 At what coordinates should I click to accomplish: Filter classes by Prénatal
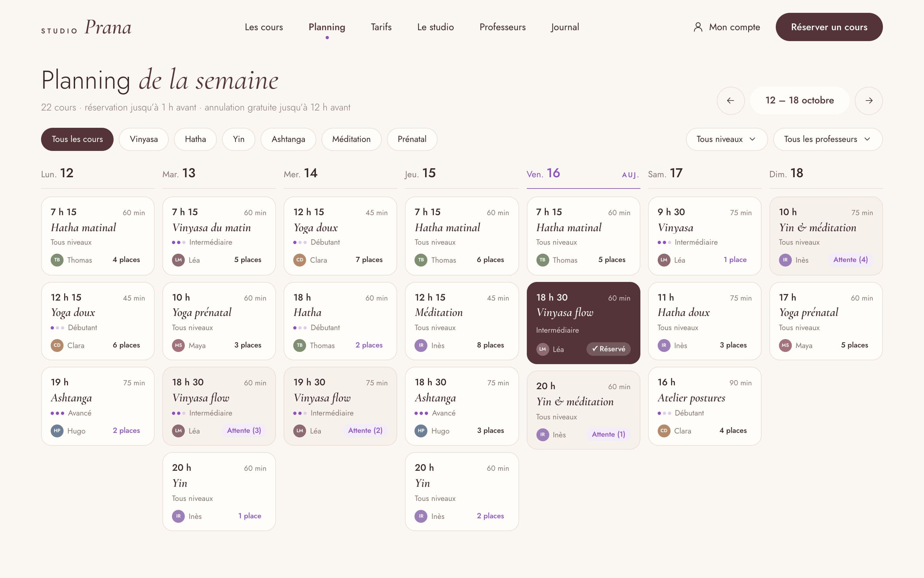point(412,139)
